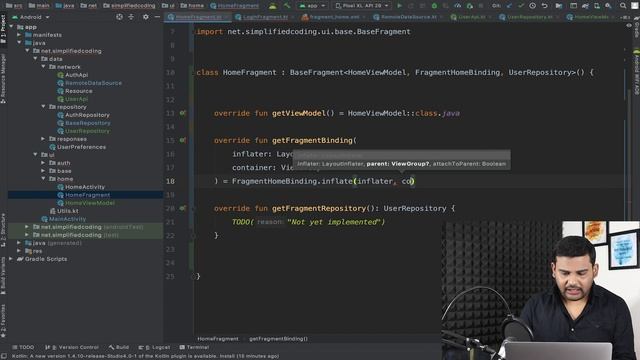Expand the manifests folder
This screenshot has width=640, height=360.
coord(19,35)
